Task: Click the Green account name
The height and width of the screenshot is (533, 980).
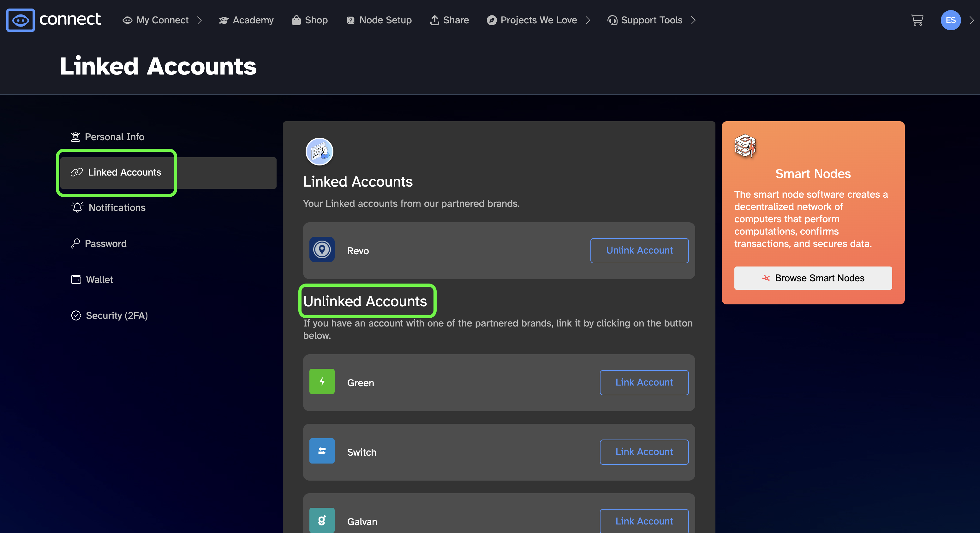Action: (x=360, y=383)
